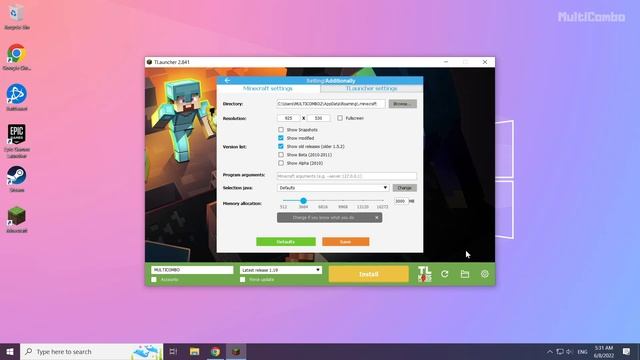Enable Show Snapshots checkbox
This screenshot has height=360, width=640.
[x=281, y=129]
